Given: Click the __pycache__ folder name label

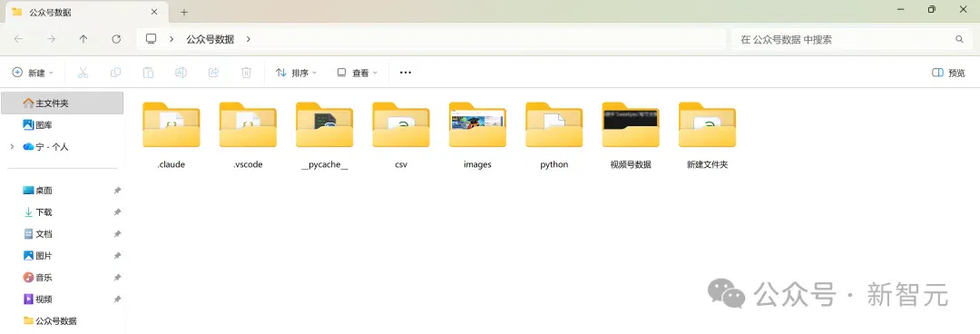Looking at the screenshot, I should [324, 164].
